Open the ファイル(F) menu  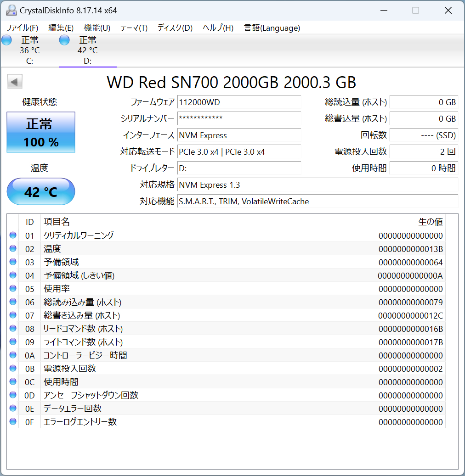(22, 28)
